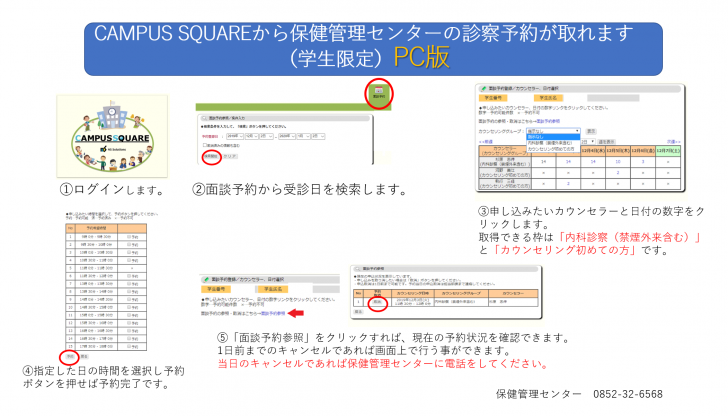The width and height of the screenshot is (728, 416).
Task: Open the start day dropdown for 予約希望日
Action: 266,136
